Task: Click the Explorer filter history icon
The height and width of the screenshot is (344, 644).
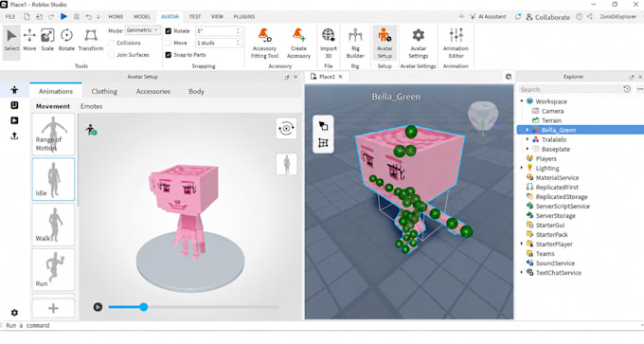Action: 627,89
